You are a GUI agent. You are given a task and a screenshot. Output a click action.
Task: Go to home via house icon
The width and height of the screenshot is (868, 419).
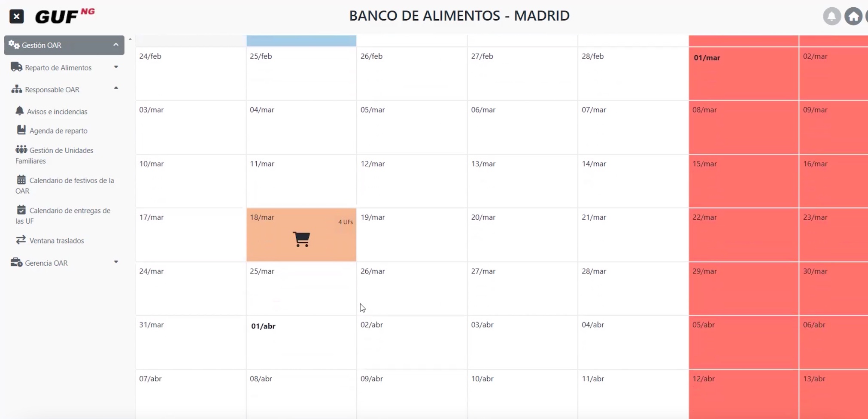click(853, 16)
